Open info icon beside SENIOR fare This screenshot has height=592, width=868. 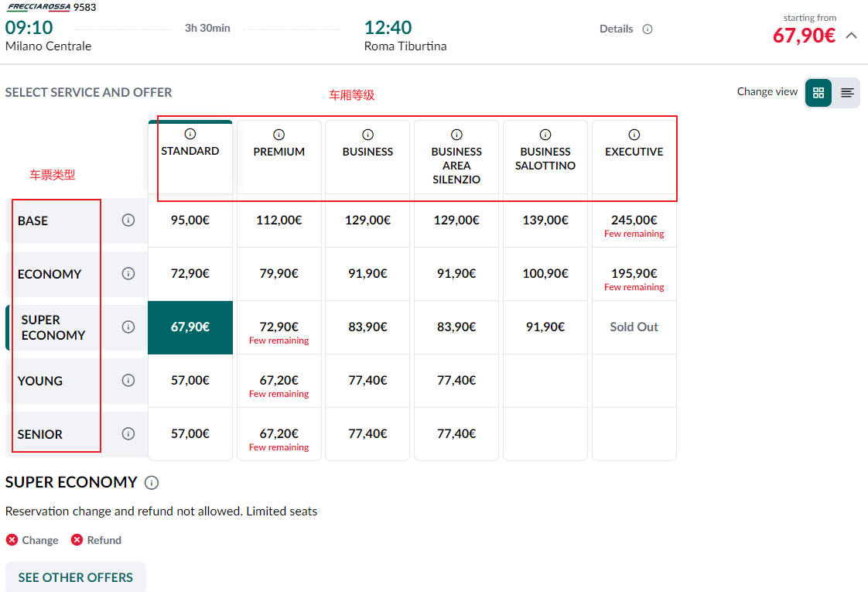128,433
